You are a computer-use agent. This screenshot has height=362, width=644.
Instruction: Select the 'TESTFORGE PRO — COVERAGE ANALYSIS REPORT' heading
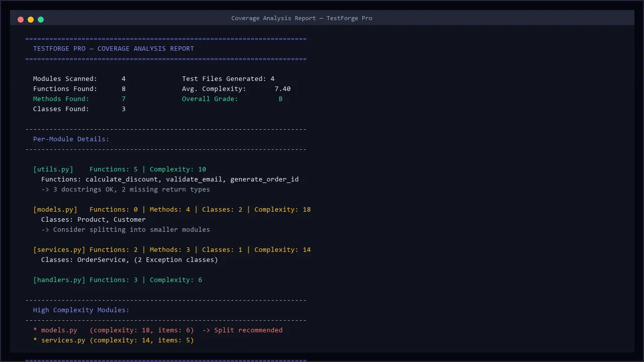[x=114, y=49]
